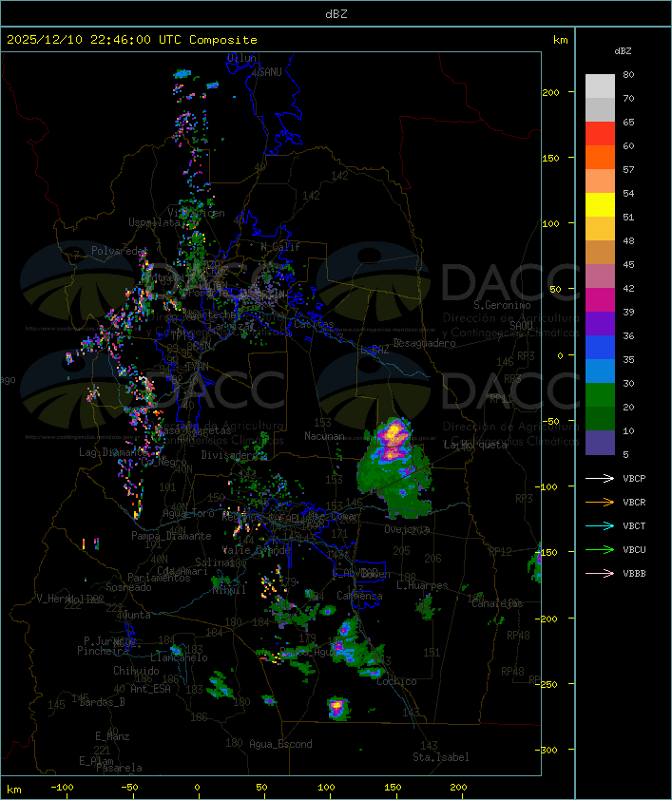Click the 'Agua_Toro' map label
The height and width of the screenshot is (800, 672).
(x=188, y=514)
